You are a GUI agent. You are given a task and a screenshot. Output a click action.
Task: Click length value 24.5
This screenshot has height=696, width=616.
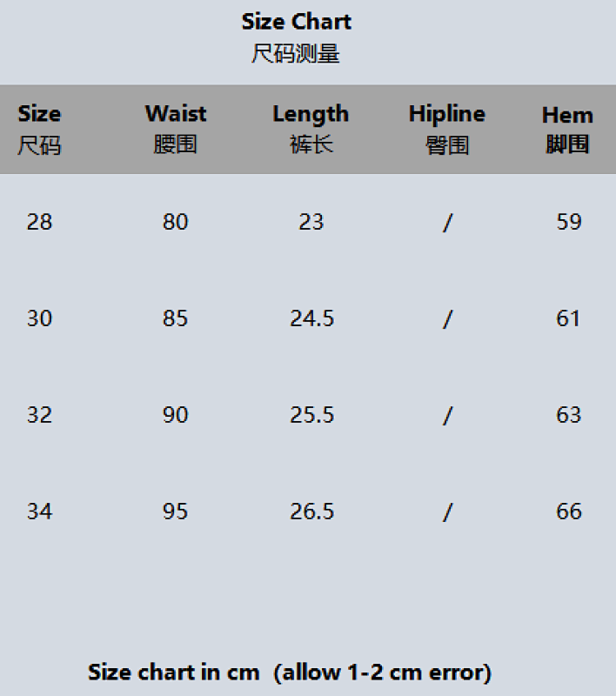(x=311, y=318)
